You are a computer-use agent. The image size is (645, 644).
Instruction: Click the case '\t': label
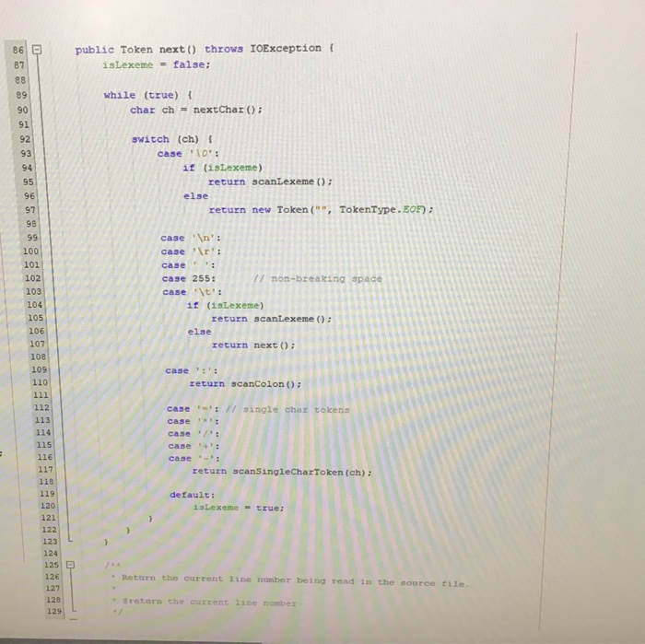(x=192, y=292)
